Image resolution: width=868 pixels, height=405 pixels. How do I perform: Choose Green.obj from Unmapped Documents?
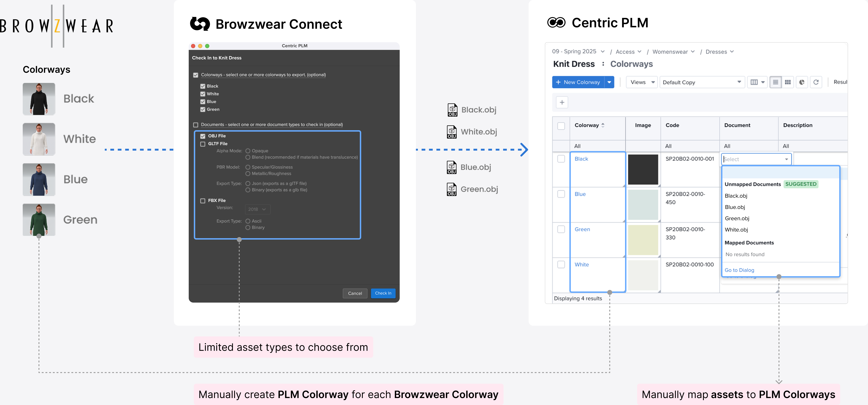pyautogui.click(x=737, y=218)
